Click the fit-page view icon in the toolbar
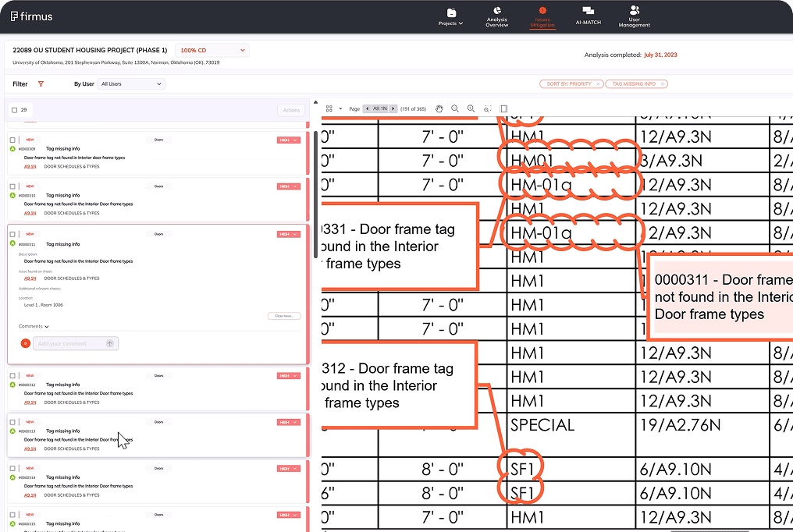This screenshot has width=793, height=532. tap(503, 108)
